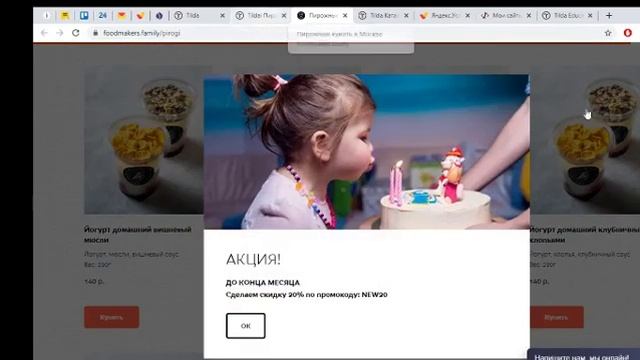Close the Мои сайты tab
640x360 pixels.
click(529, 16)
